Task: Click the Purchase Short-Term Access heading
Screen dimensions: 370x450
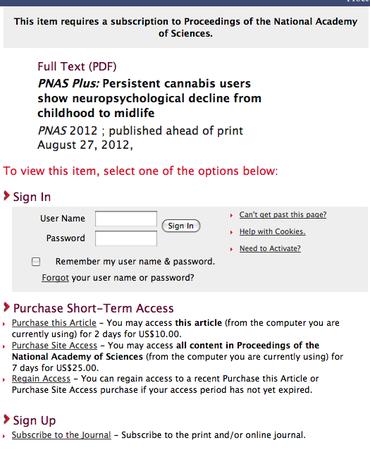Action: pos(93,308)
